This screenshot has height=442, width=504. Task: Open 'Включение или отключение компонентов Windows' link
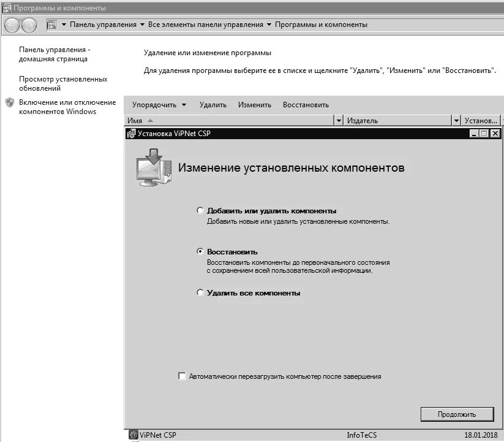[x=67, y=107]
